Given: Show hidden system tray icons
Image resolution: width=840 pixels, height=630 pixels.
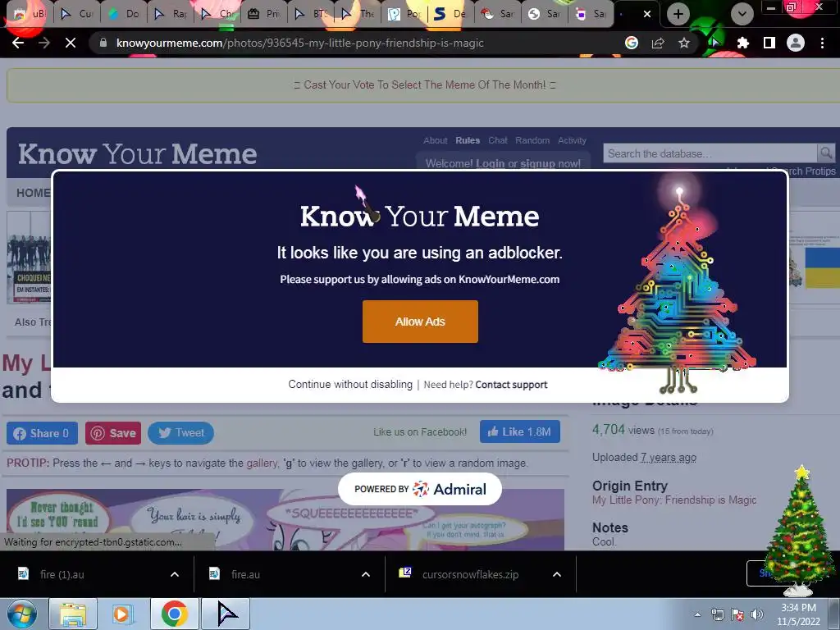Looking at the screenshot, I should (x=697, y=614).
